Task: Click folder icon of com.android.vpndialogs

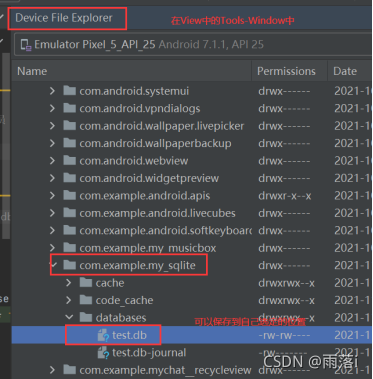Action: (69, 108)
